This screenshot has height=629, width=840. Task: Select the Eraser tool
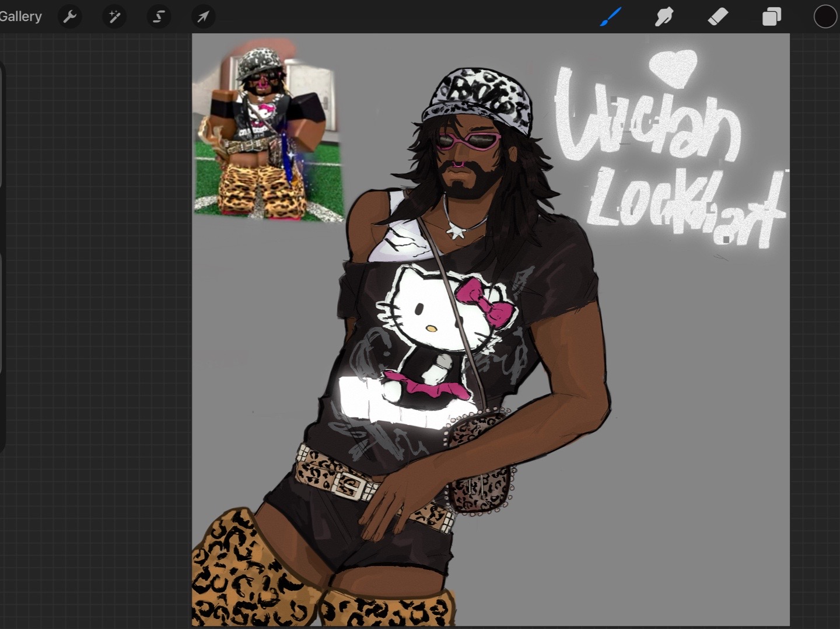tap(718, 17)
